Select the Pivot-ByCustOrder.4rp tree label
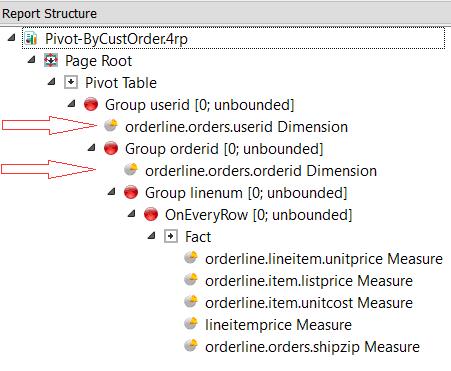451x371 pixels. pos(116,39)
